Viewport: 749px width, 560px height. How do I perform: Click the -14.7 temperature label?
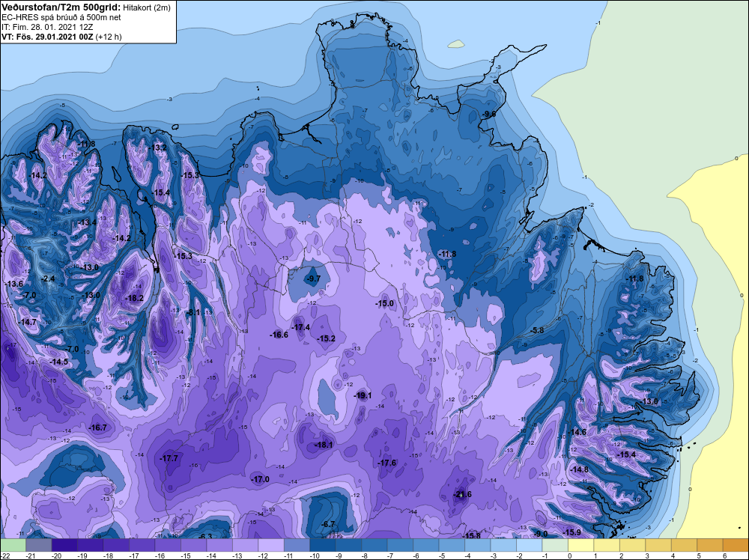[28, 322]
